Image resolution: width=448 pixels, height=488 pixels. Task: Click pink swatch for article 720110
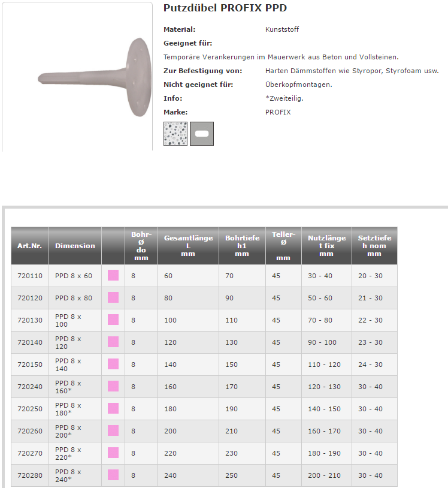pyautogui.click(x=113, y=276)
